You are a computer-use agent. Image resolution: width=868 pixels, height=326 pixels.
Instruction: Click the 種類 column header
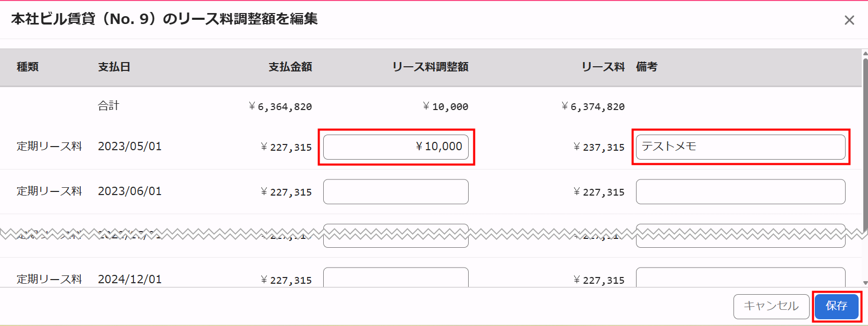(28, 67)
